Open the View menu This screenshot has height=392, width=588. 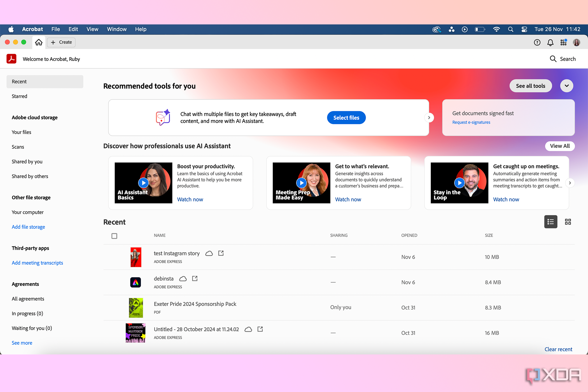(92, 29)
